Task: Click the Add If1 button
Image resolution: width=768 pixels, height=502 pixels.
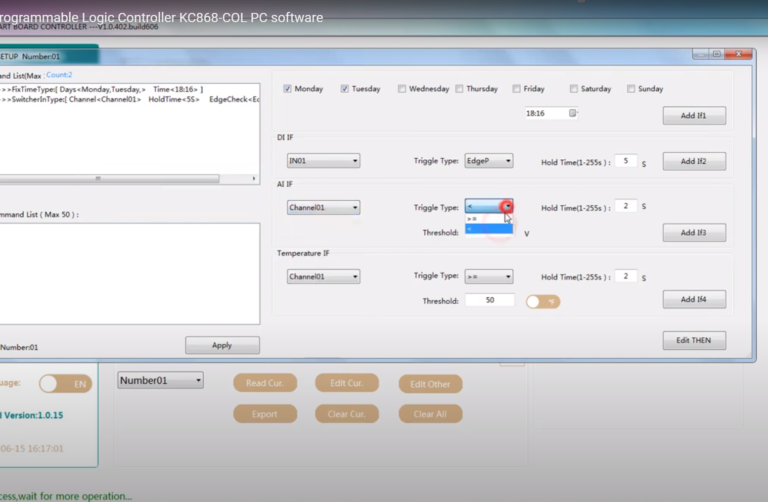Action: [x=693, y=116]
